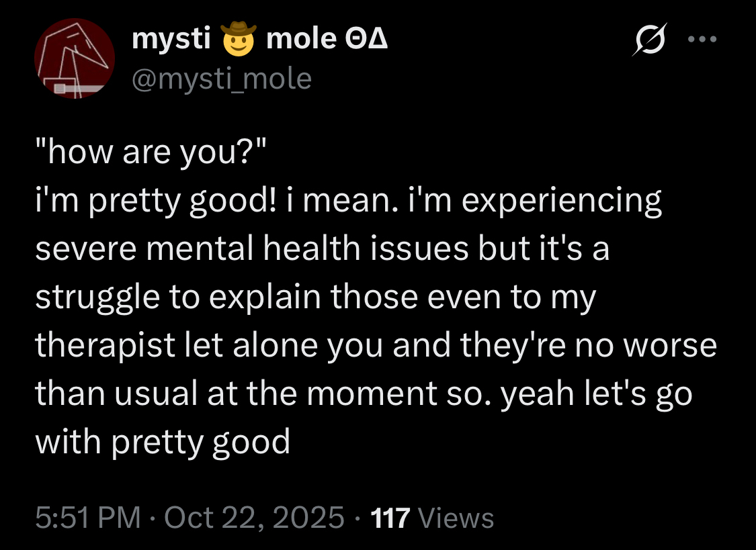
Task: Click the "Views" label
Action: [456, 518]
